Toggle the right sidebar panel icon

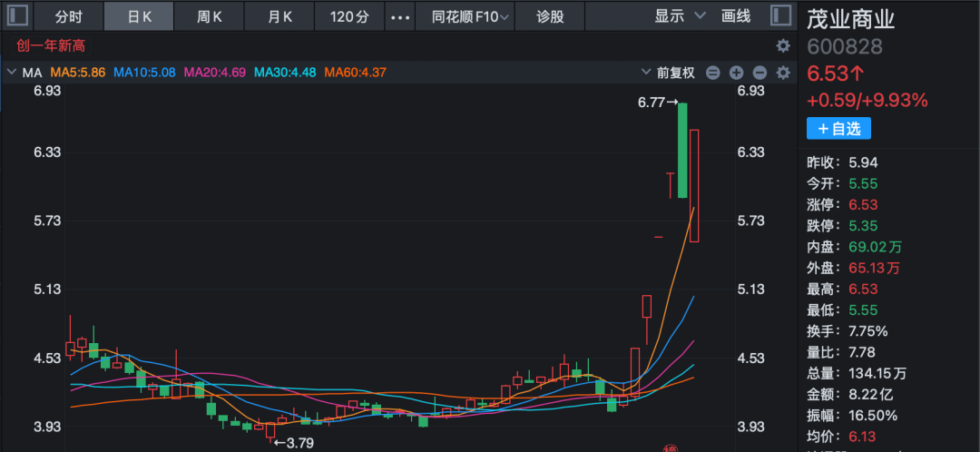[x=779, y=16]
